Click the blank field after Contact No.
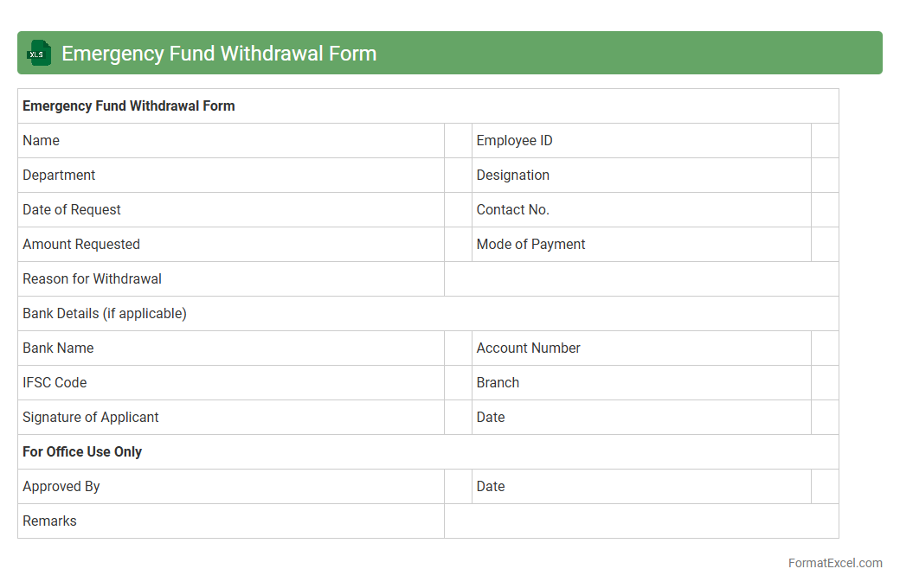Image resolution: width=900 pixels, height=588 pixels. (x=825, y=210)
